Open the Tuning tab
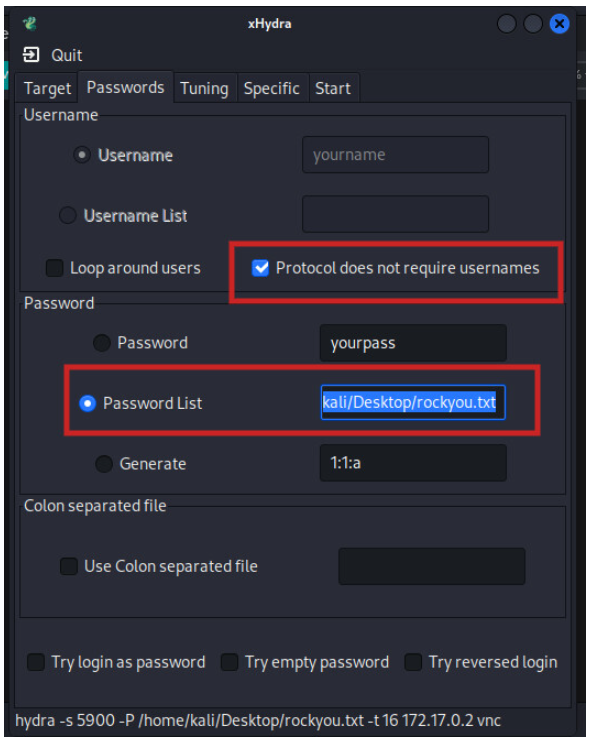 (204, 88)
